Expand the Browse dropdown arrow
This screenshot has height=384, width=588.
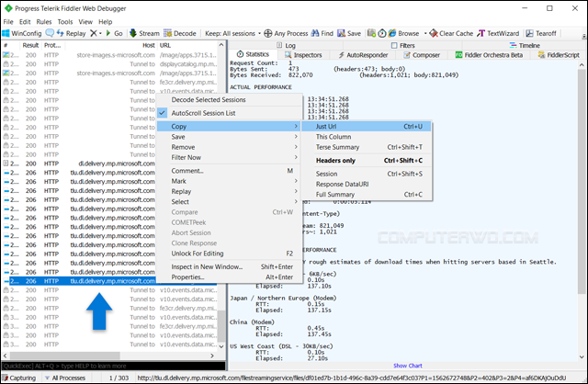pyautogui.click(x=425, y=33)
